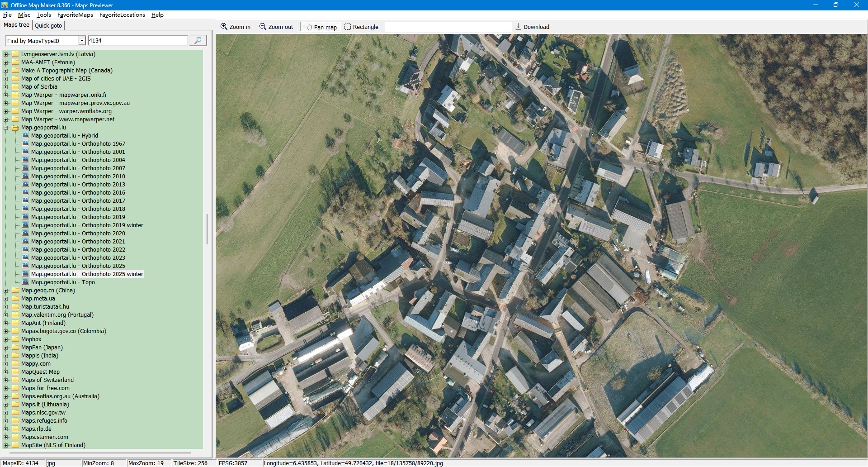Click the Zoom out magnifier icon
Viewport: 868px width, 467px height.
click(x=263, y=27)
